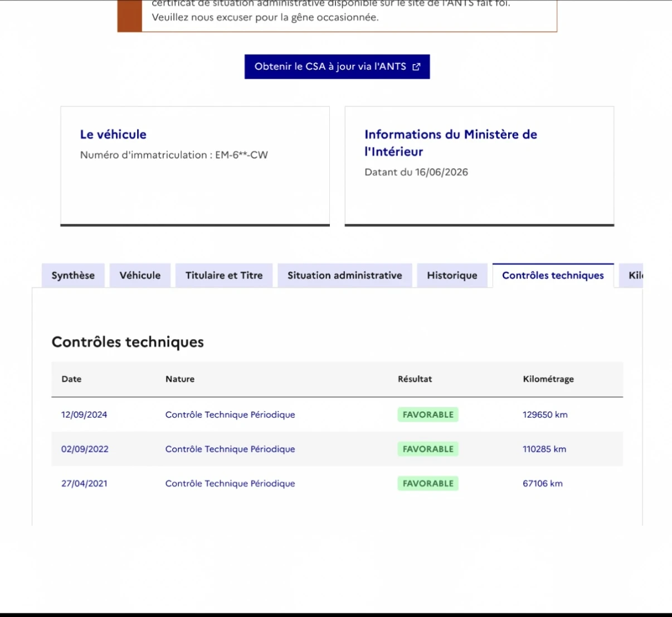Select the Contrôles techniques tab
The image size is (672, 617).
pos(553,276)
